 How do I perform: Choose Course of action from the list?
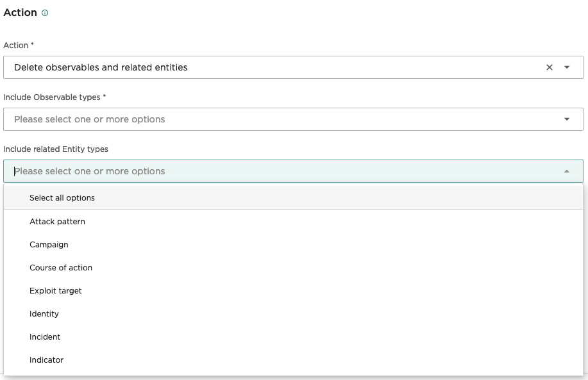[61, 267]
